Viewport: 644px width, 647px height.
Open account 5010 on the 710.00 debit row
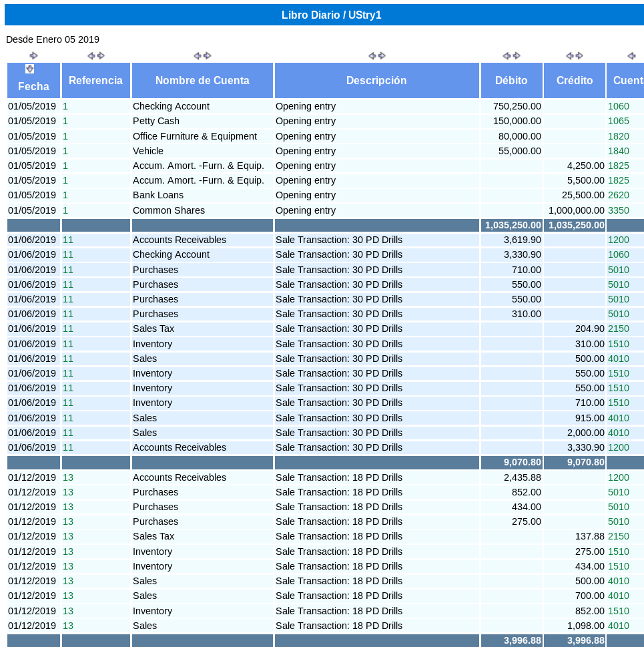click(x=619, y=270)
